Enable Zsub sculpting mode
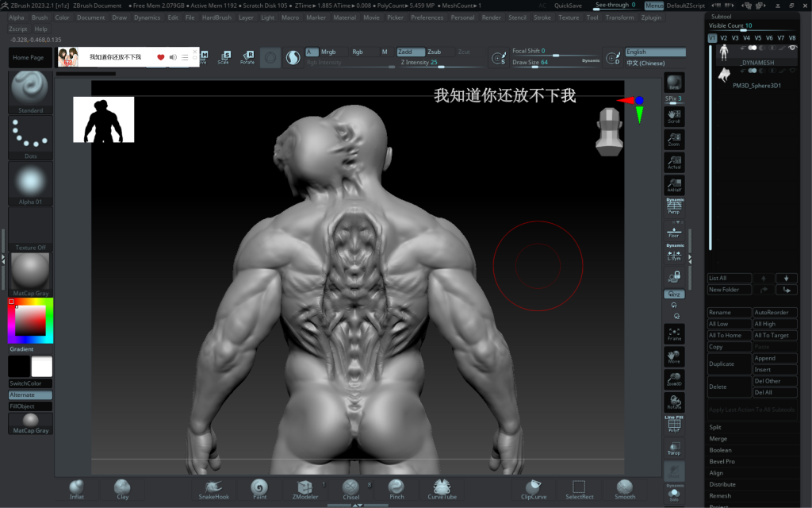 tap(435, 52)
